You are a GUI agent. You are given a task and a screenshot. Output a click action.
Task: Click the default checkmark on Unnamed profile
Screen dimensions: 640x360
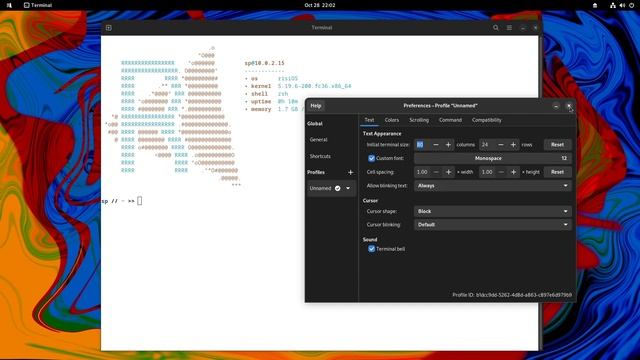point(338,188)
